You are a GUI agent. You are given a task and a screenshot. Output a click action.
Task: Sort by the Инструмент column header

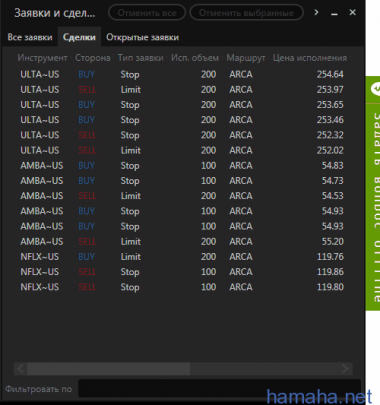click(x=42, y=58)
